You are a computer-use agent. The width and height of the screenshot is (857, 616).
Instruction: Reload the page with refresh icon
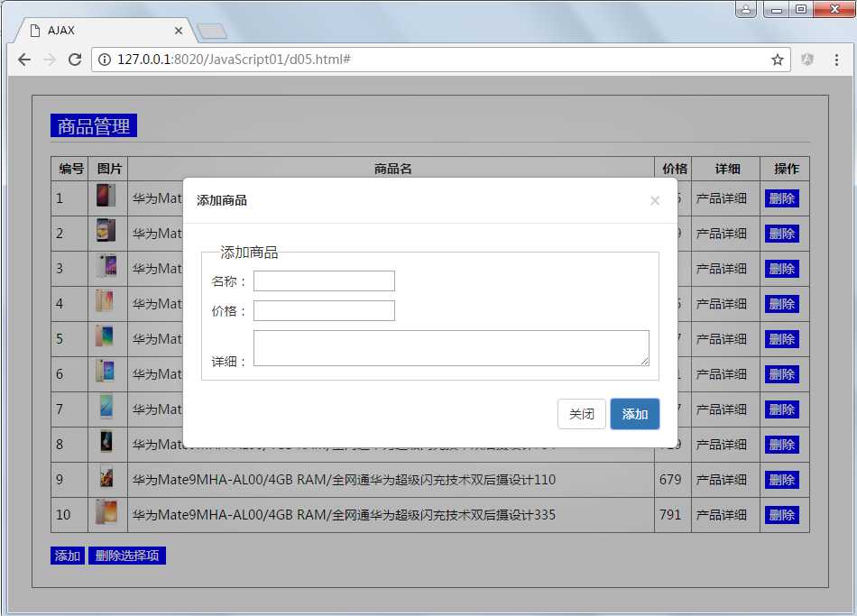(x=75, y=60)
